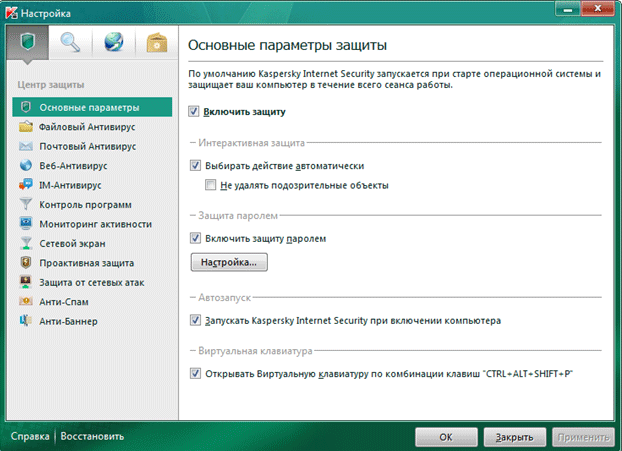622x451 pixels.
Task: Click the icon beside Сетевой экран
Action: click(x=26, y=243)
